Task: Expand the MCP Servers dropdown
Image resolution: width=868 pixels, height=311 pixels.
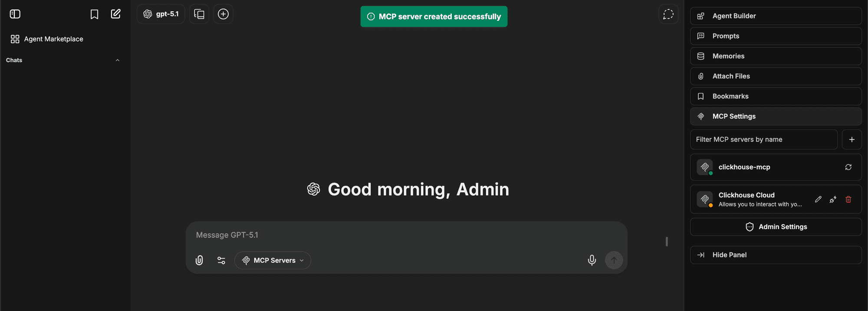Action: click(x=273, y=260)
